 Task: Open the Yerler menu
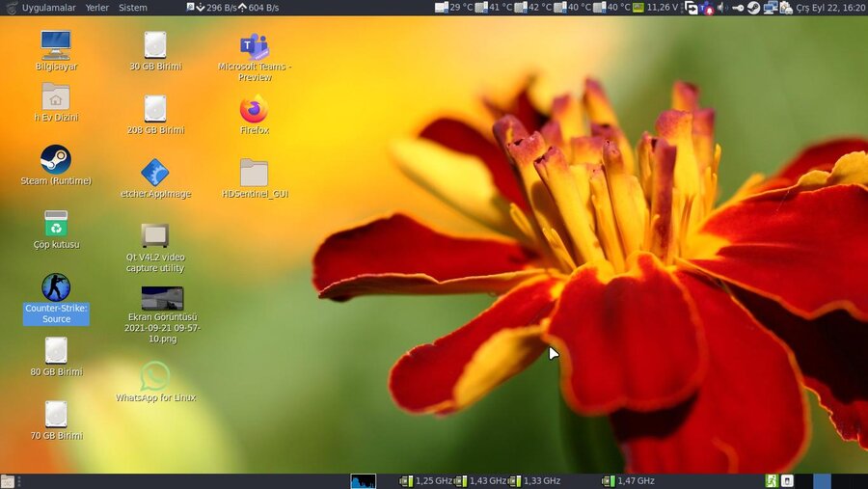97,8
